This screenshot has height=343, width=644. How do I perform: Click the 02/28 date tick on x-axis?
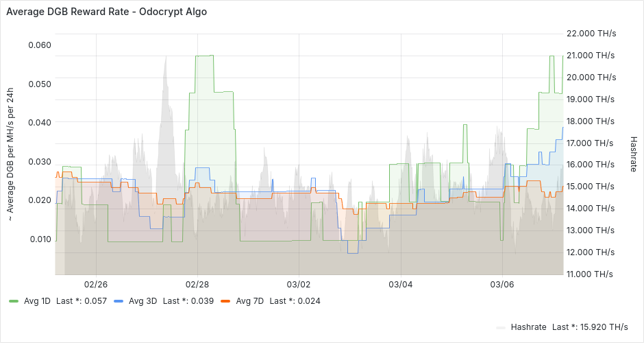click(x=197, y=284)
